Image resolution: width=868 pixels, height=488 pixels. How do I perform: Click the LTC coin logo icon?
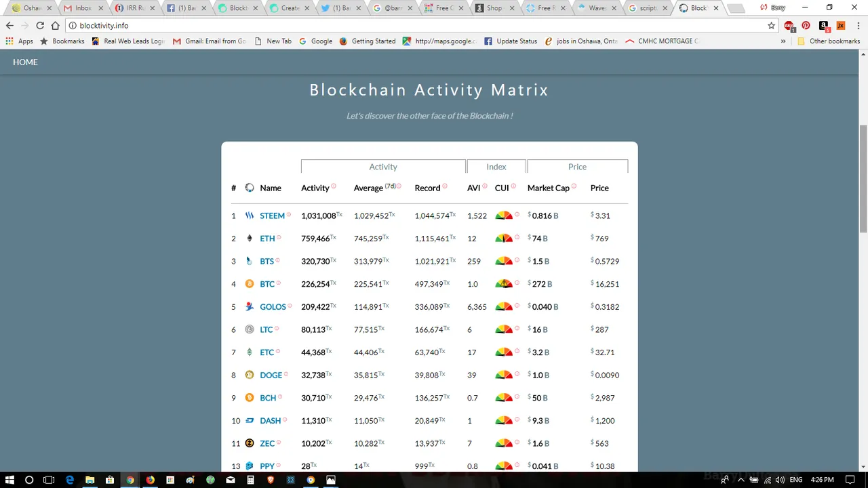pos(250,329)
